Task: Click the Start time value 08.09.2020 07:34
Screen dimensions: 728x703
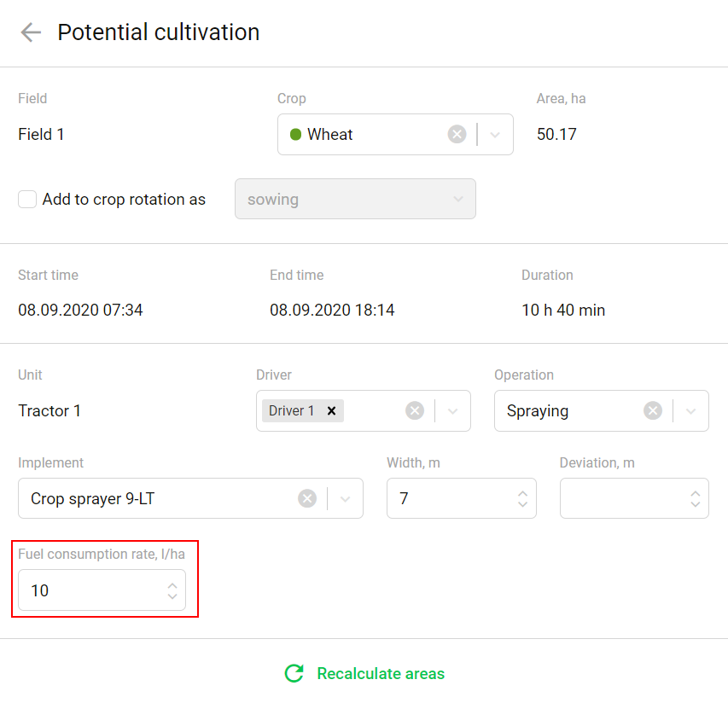Action: coord(80,310)
